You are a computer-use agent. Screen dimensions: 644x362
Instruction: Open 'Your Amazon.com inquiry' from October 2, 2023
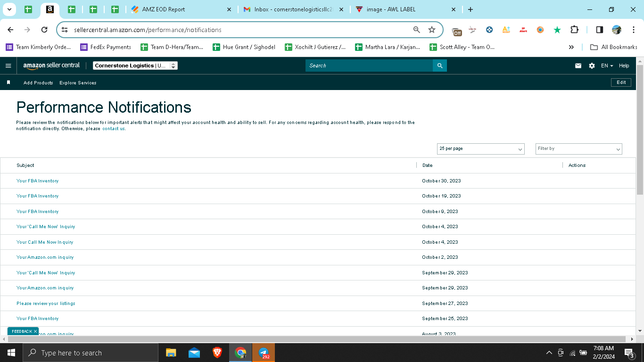45,257
